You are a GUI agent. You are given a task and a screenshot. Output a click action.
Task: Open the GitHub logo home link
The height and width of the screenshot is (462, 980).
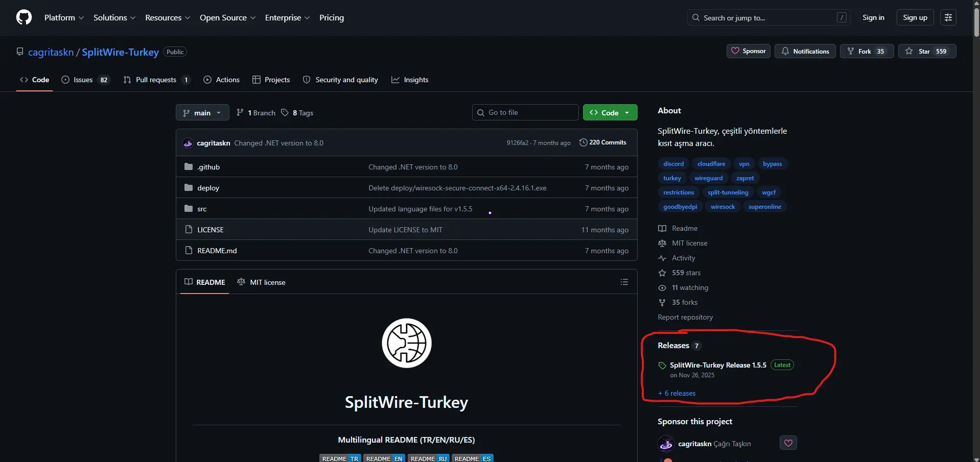point(24,17)
